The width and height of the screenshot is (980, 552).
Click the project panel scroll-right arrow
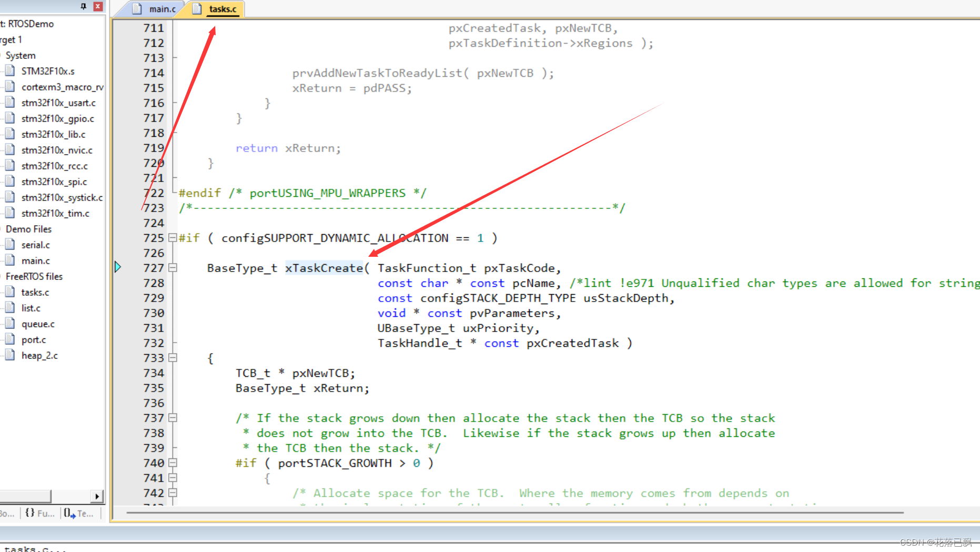click(97, 496)
